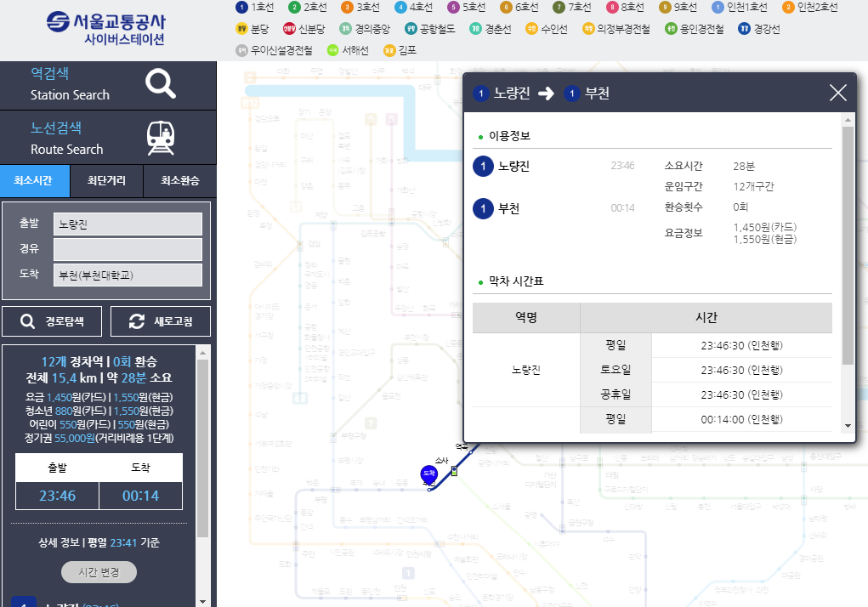
Task: Click the 도착 station input field
Action: click(128, 275)
